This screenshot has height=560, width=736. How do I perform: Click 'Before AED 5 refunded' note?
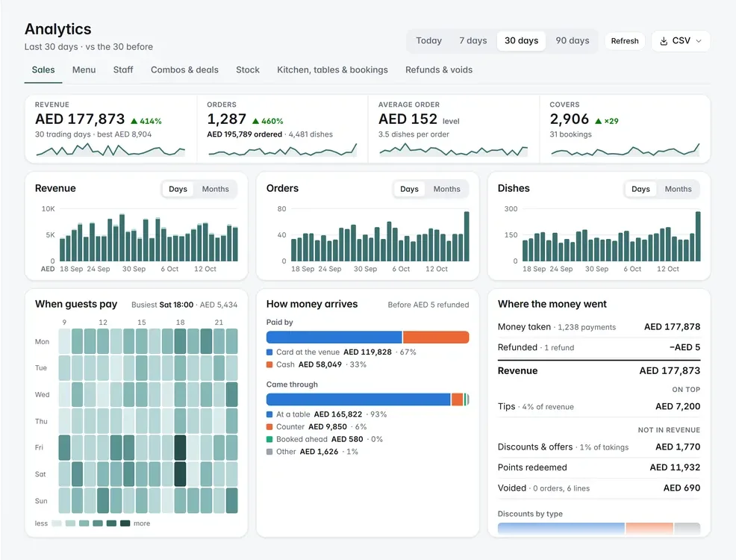click(428, 305)
